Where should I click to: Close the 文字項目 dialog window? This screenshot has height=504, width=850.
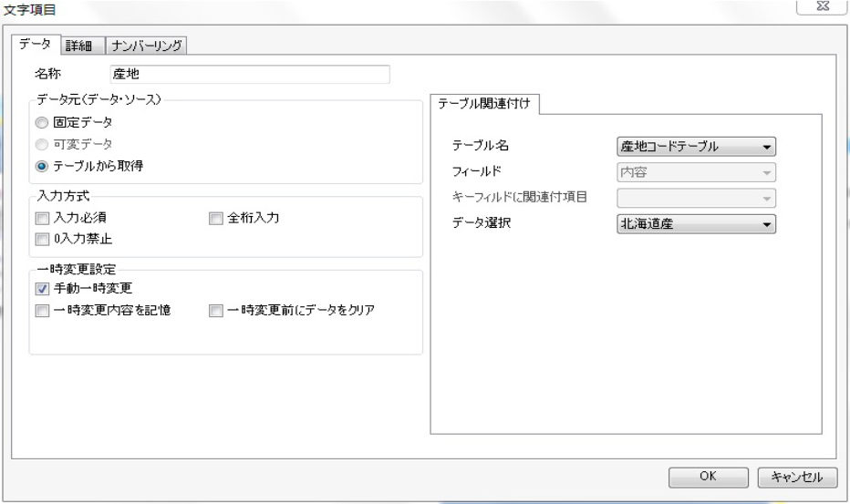823,6
